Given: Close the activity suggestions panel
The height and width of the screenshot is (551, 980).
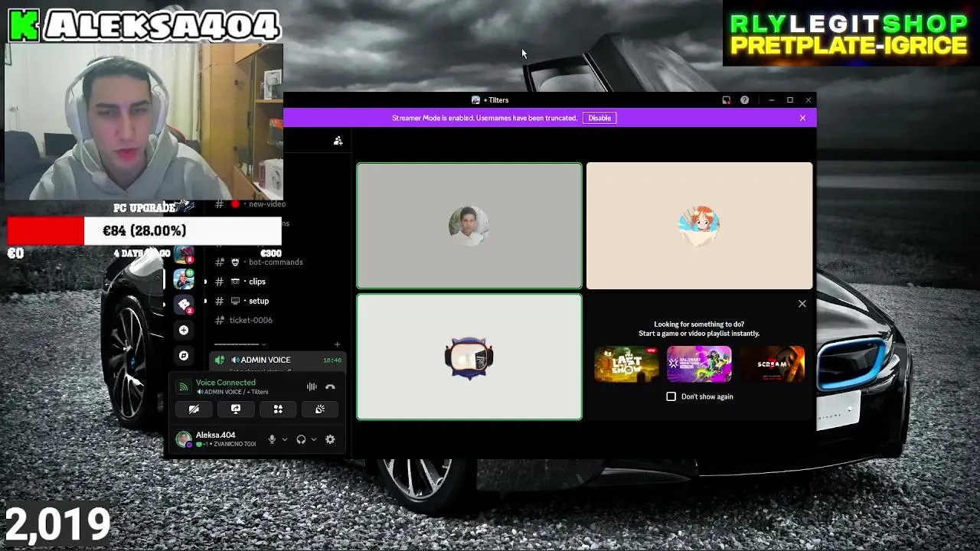Looking at the screenshot, I should pos(802,304).
